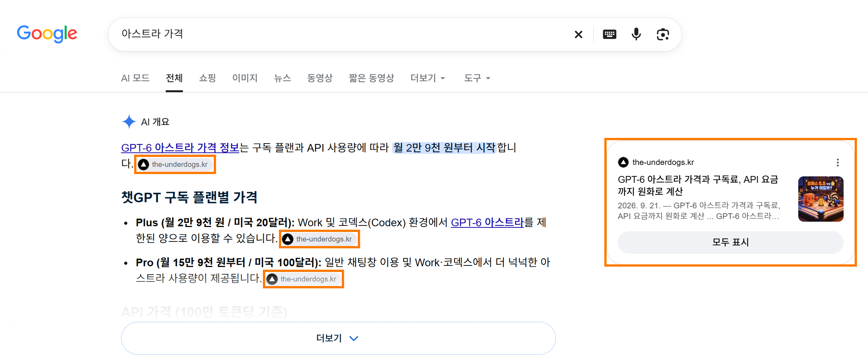Image resolution: width=868 pixels, height=363 pixels.
Task: Expand the 더보기 tab dropdown
Action: point(428,78)
